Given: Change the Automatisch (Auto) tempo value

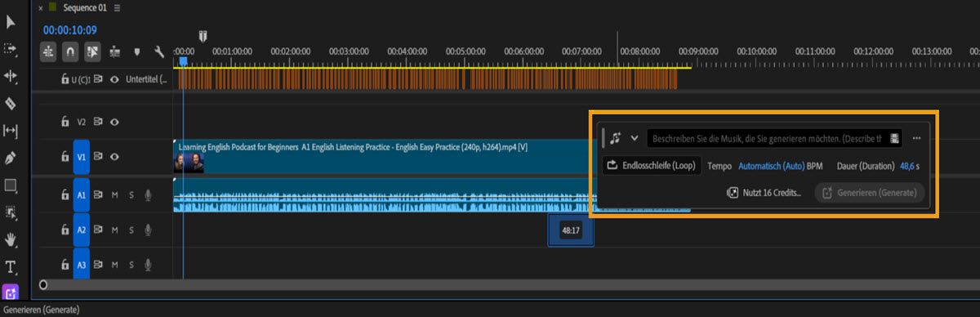Looking at the screenshot, I should tap(772, 166).
